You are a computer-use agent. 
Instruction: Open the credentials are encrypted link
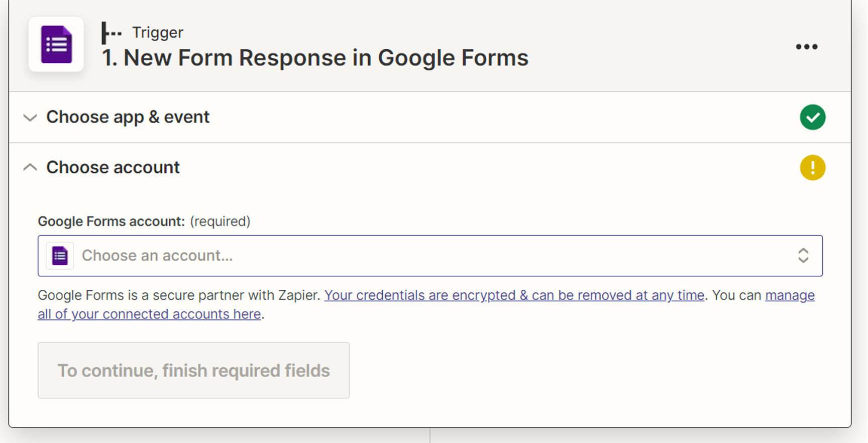point(514,295)
